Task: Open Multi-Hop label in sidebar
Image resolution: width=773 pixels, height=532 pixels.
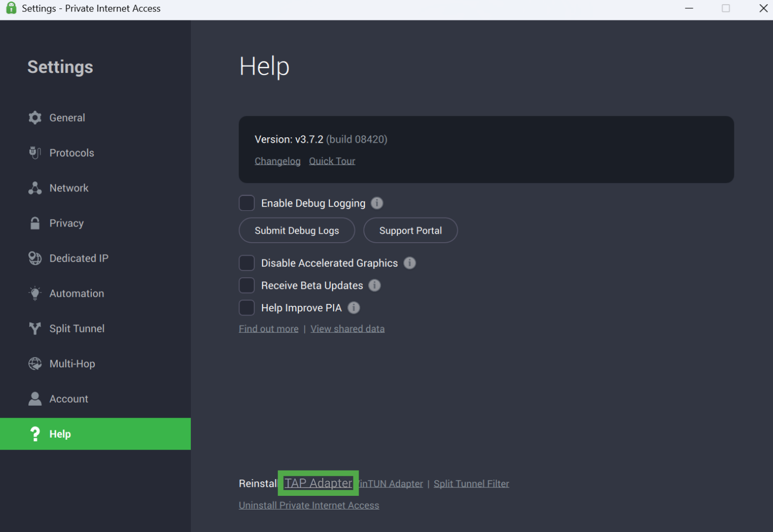Action: pyautogui.click(x=72, y=364)
